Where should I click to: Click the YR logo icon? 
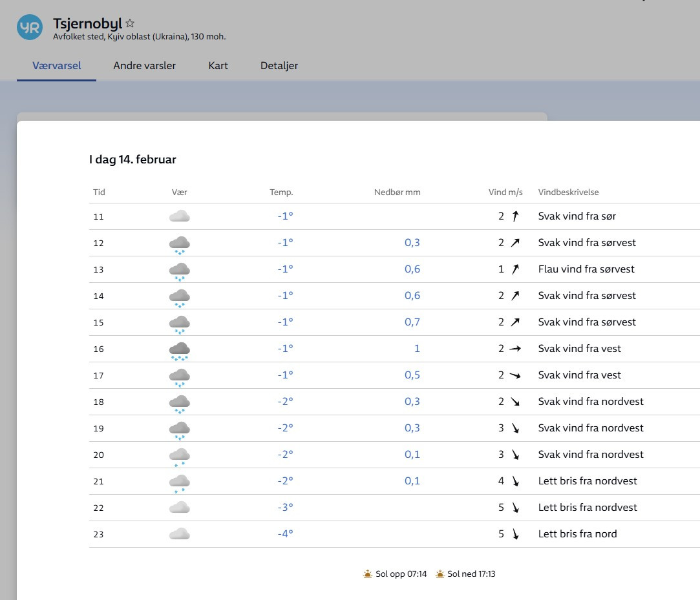pyautogui.click(x=30, y=27)
